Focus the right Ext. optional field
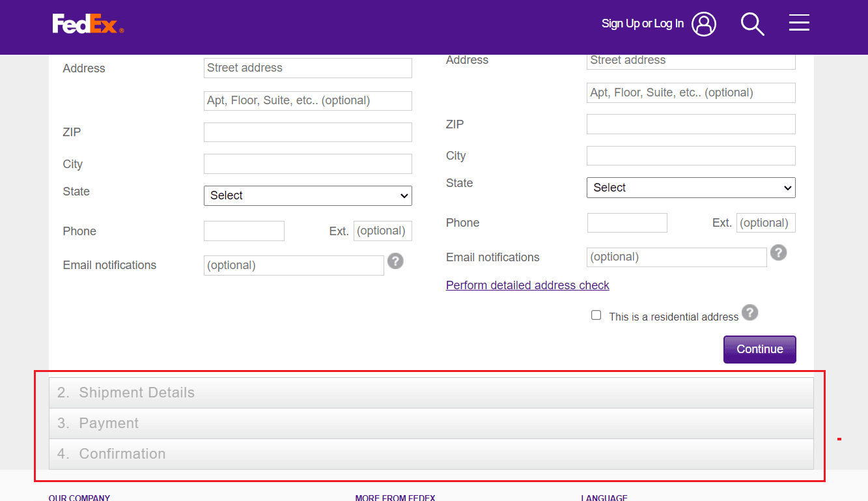The height and width of the screenshot is (501, 868). pos(766,223)
